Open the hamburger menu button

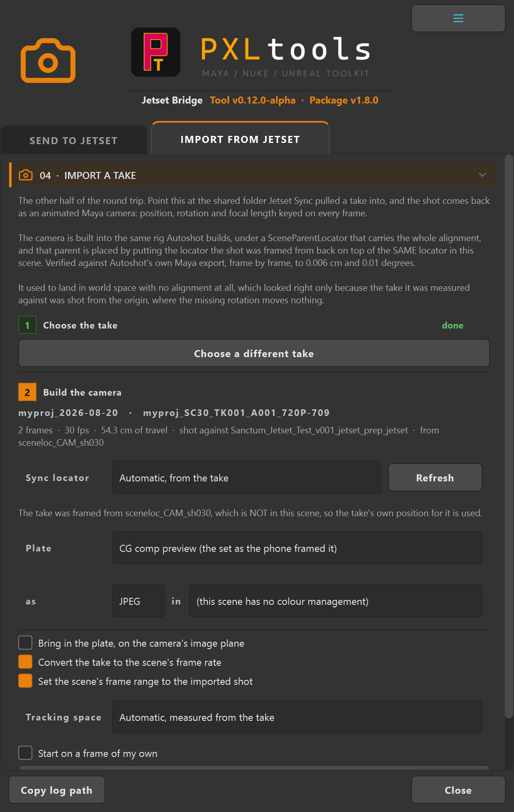[458, 18]
